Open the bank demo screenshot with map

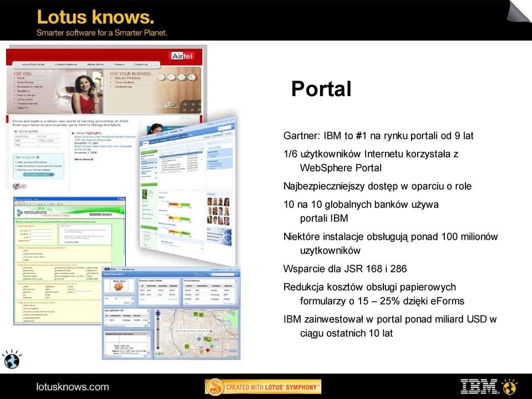[171, 313]
